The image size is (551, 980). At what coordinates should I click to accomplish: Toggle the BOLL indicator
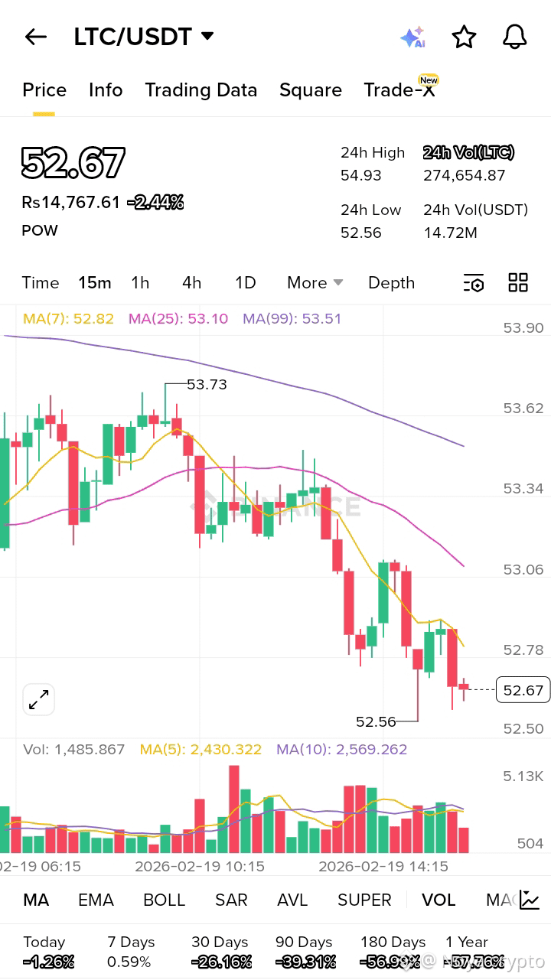click(x=165, y=900)
